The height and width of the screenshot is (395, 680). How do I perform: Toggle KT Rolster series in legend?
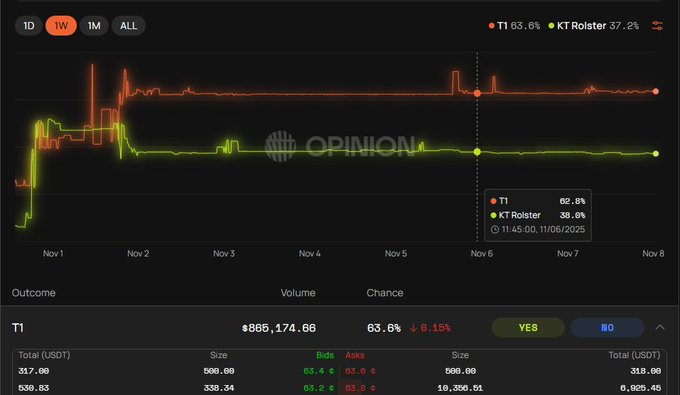pyautogui.click(x=593, y=26)
